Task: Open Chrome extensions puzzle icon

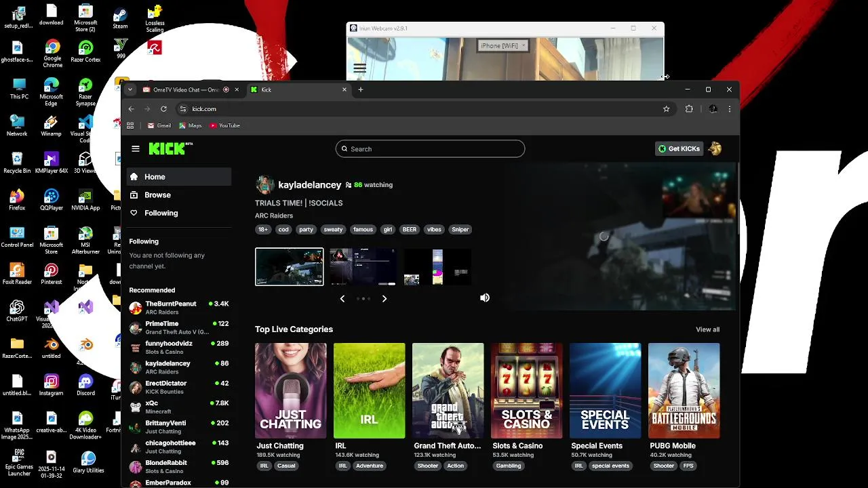Action: tap(689, 108)
